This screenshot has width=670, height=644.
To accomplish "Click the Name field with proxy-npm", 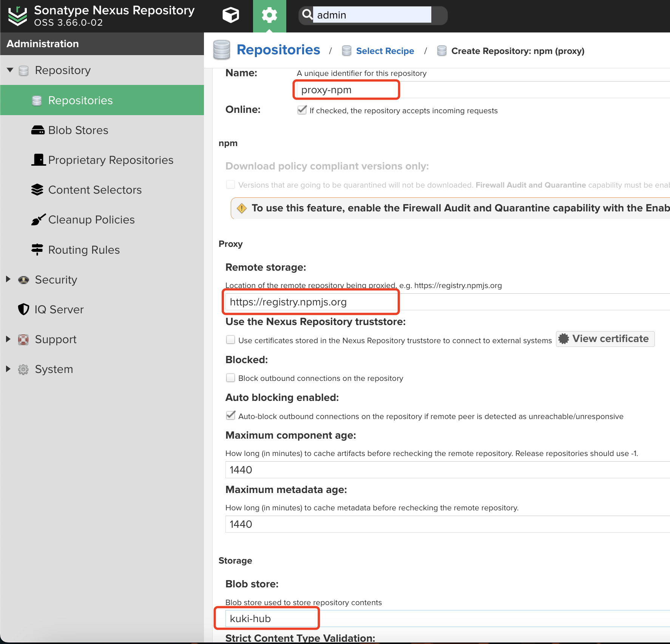I will click(483, 90).
